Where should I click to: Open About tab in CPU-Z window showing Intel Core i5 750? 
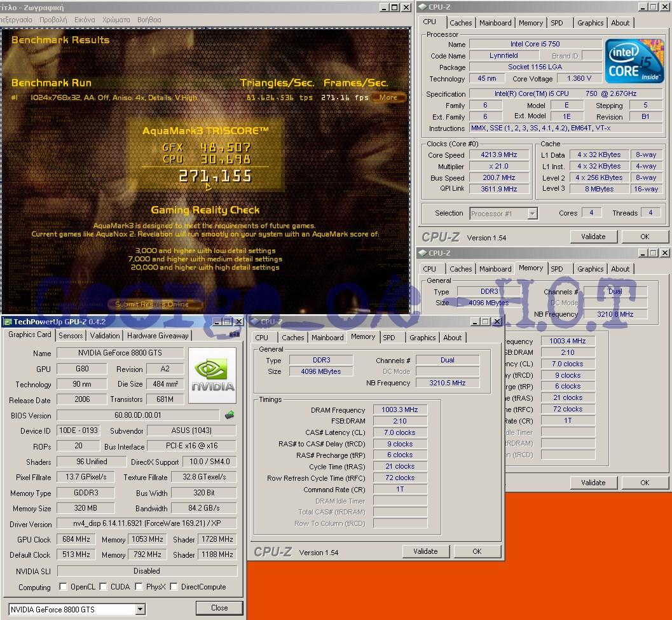point(620,23)
